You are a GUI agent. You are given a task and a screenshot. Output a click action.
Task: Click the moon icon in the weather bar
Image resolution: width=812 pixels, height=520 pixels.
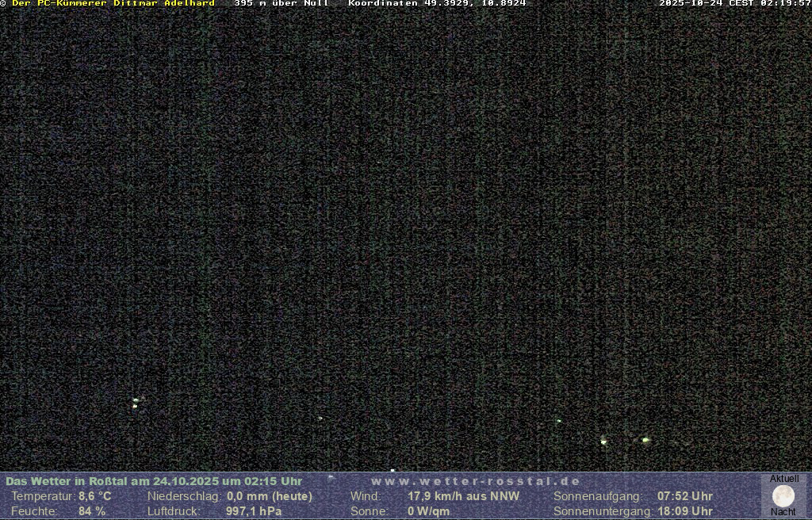pos(783,496)
